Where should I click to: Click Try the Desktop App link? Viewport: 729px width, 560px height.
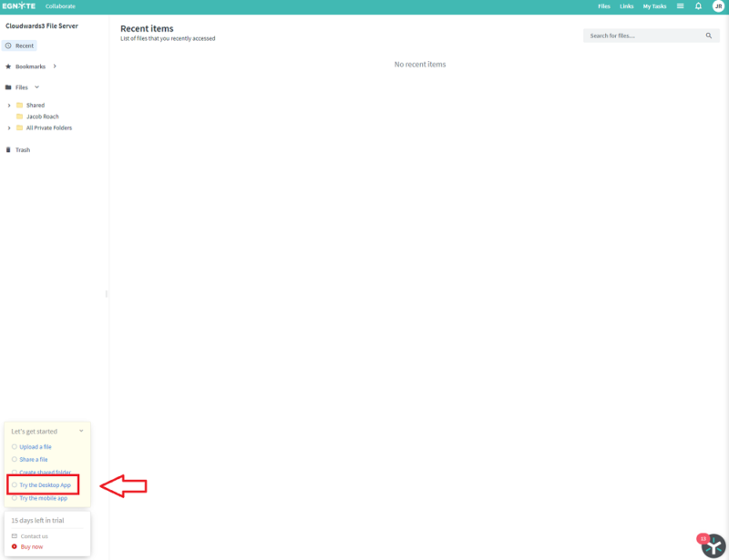point(45,485)
